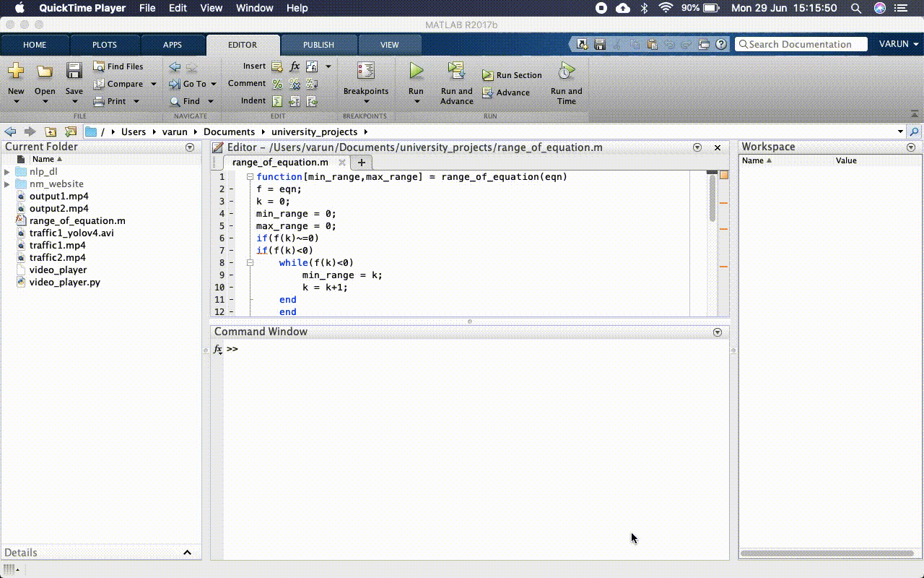Screen dimensions: 924x578
Task: Switch to the HOME ribbon tab
Action: pyautogui.click(x=35, y=45)
